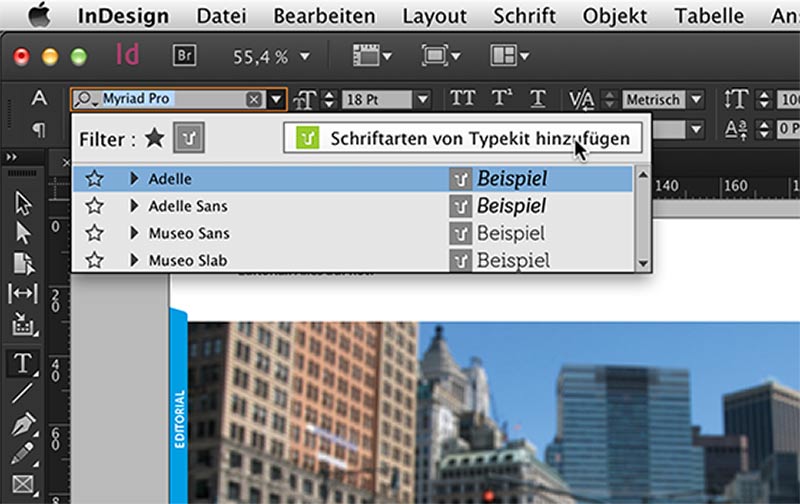Favorite the Museo Sans font star
The height and width of the screenshot is (504, 800).
point(94,233)
